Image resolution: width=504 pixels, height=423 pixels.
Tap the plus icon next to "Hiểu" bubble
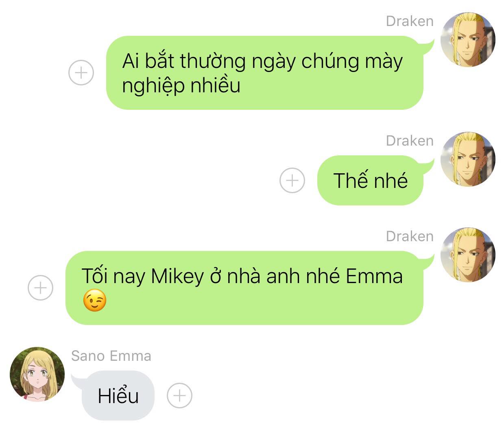click(179, 395)
